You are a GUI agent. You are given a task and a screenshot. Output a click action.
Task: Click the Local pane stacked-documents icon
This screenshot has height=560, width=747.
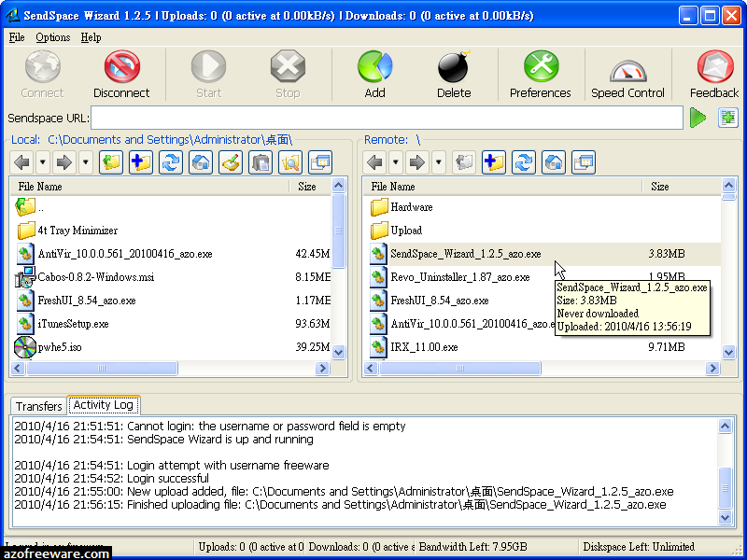(261, 162)
